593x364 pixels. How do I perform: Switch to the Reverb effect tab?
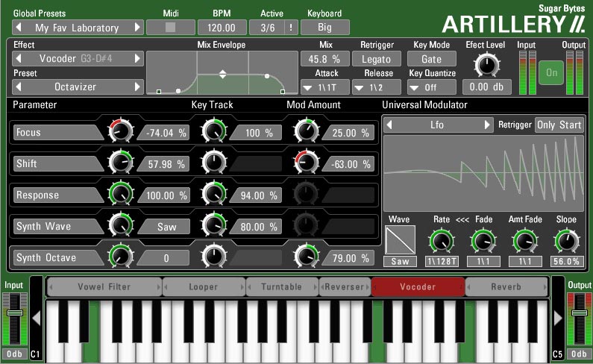click(506, 286)
